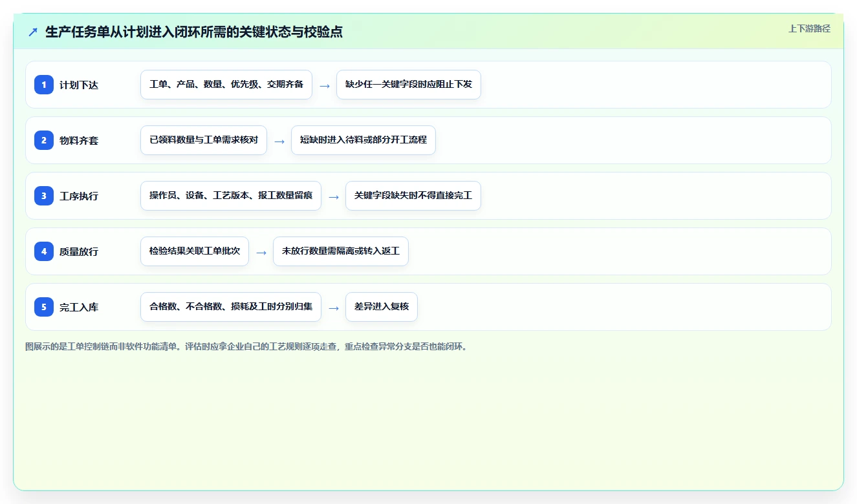Click the 缺少任一关键字段时应阻止下发 box
Screen dimensions: 857x504
409,85
